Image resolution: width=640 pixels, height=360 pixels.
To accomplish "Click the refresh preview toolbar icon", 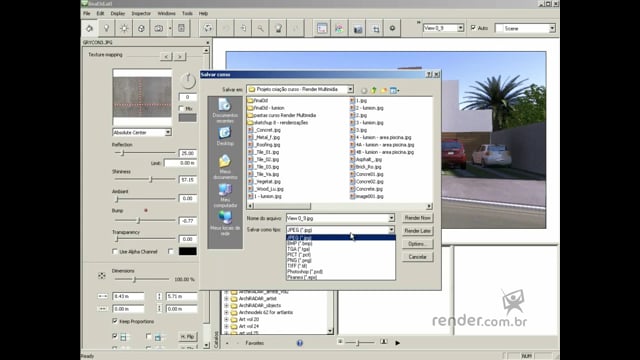I will point(208,28).
